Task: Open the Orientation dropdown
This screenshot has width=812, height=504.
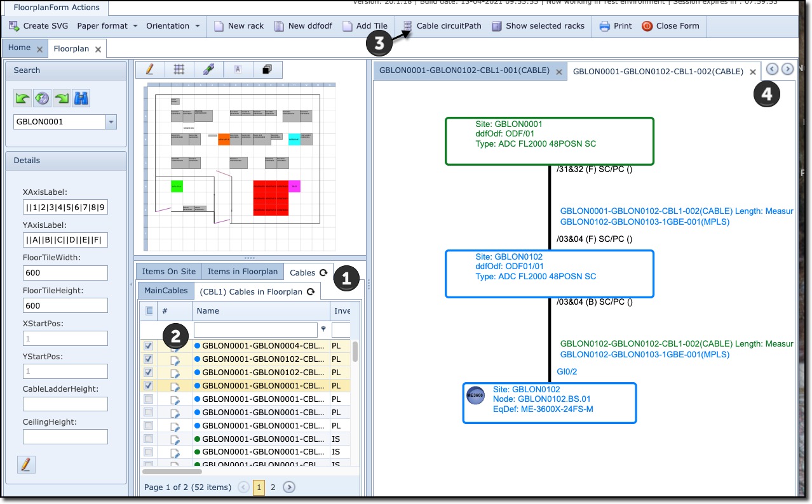Action: 173,26
